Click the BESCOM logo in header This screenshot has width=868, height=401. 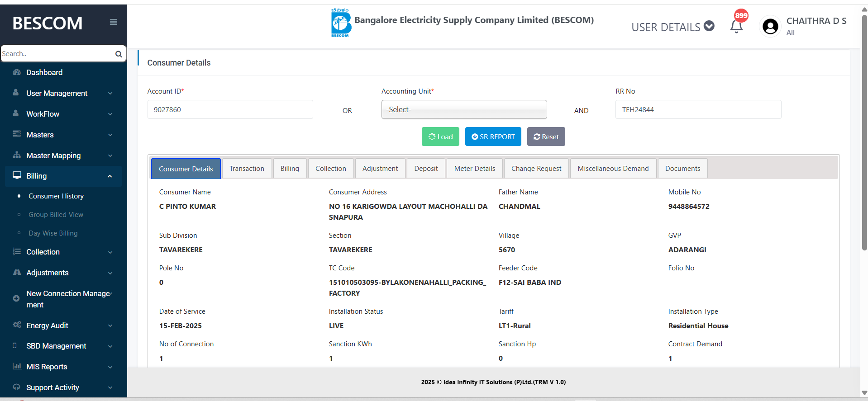click(x=341, y=23)
